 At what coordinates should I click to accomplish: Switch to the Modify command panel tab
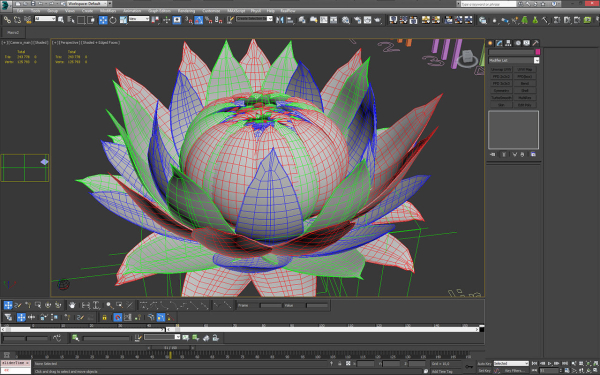point(499,43)
